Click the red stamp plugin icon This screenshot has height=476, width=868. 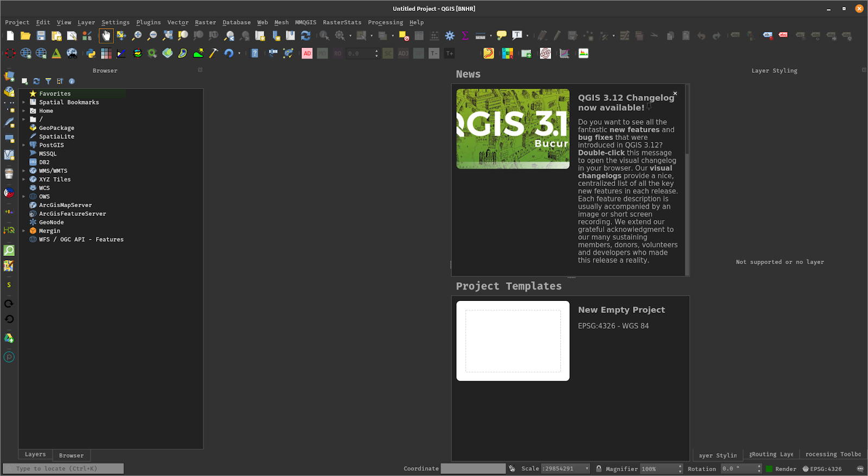[545, 53]
